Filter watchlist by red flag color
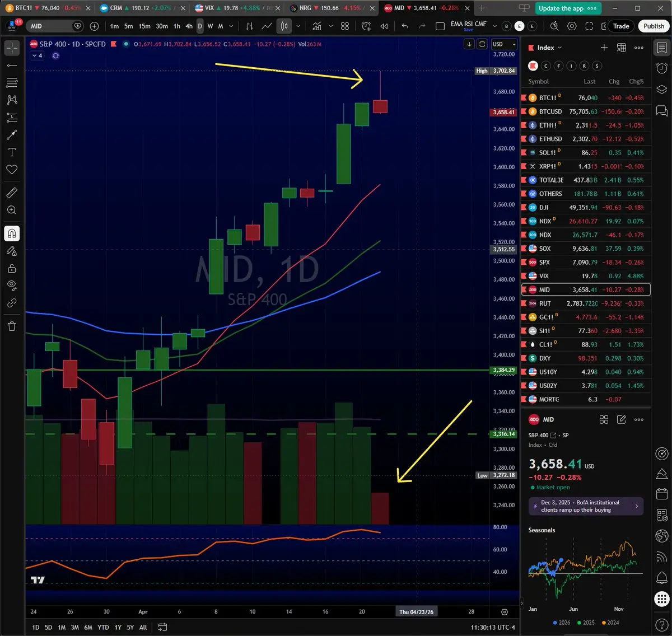672x636 pixels. (533, 66)
